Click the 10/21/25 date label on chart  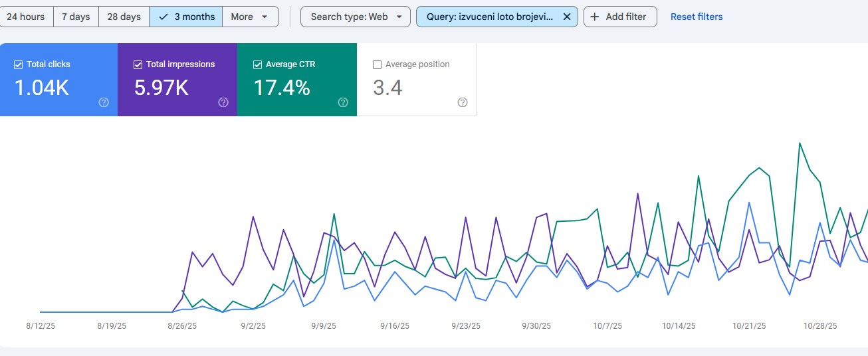point(749,326)
